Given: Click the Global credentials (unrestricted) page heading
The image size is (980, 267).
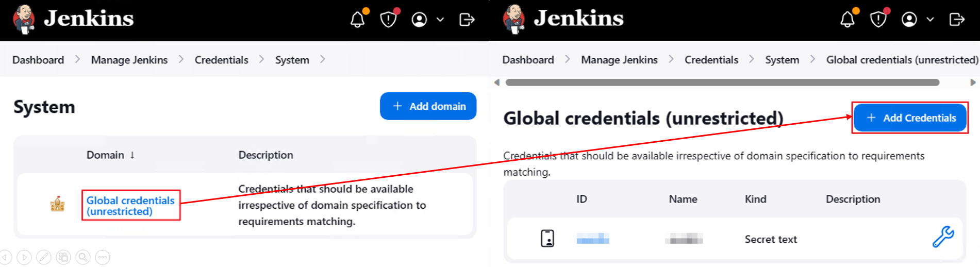Looking at the screenshot, I should click(643, 118).
